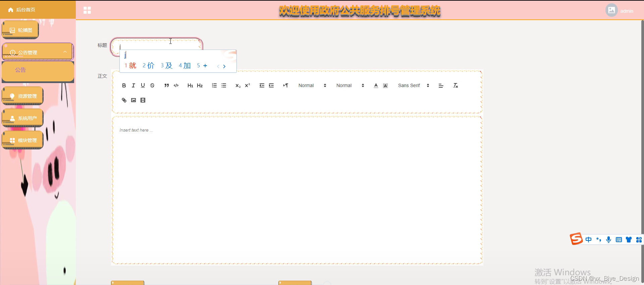
Task: Open the first Normal size dropdown
Action: point(312,85)
